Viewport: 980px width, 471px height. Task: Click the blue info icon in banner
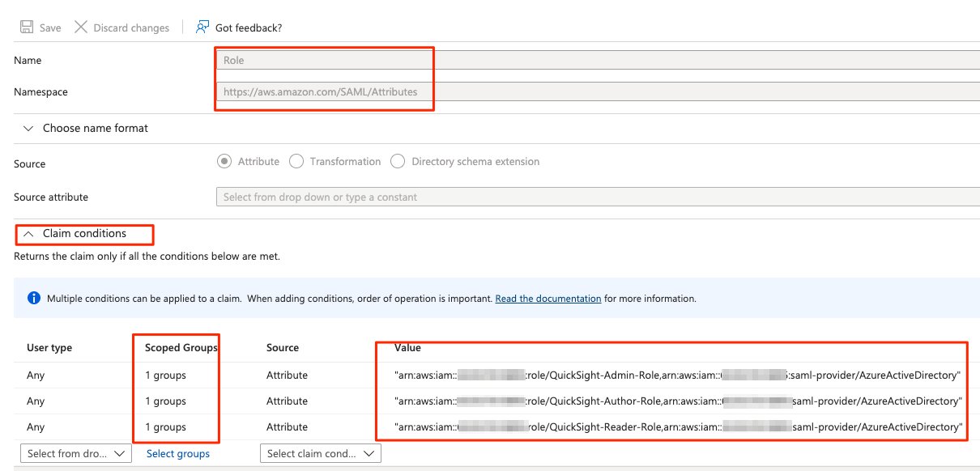pyautogui.click(x=34, y=299)
